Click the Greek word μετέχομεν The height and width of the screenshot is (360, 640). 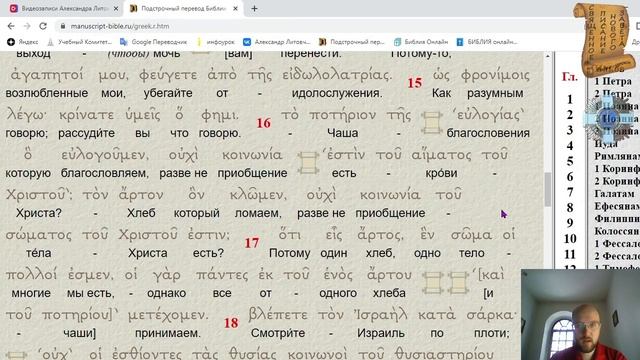click(x=168, y=315)
